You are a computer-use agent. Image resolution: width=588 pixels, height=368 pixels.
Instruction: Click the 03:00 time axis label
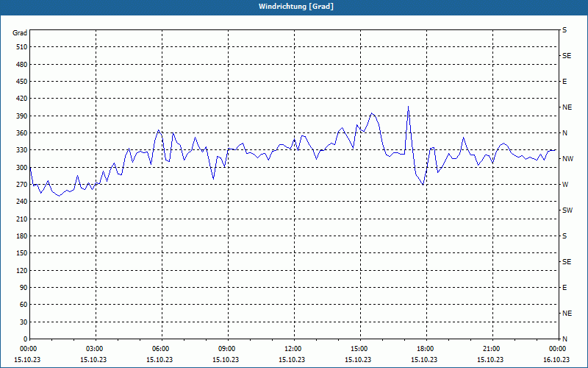94,349
